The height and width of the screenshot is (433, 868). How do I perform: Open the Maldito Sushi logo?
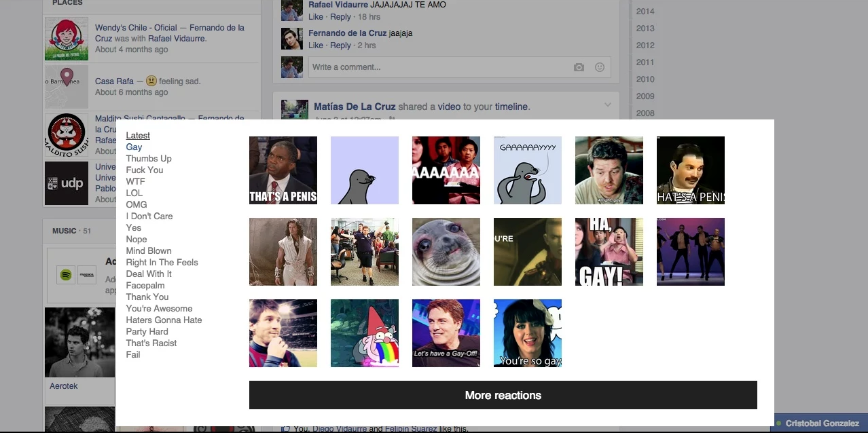67,135
